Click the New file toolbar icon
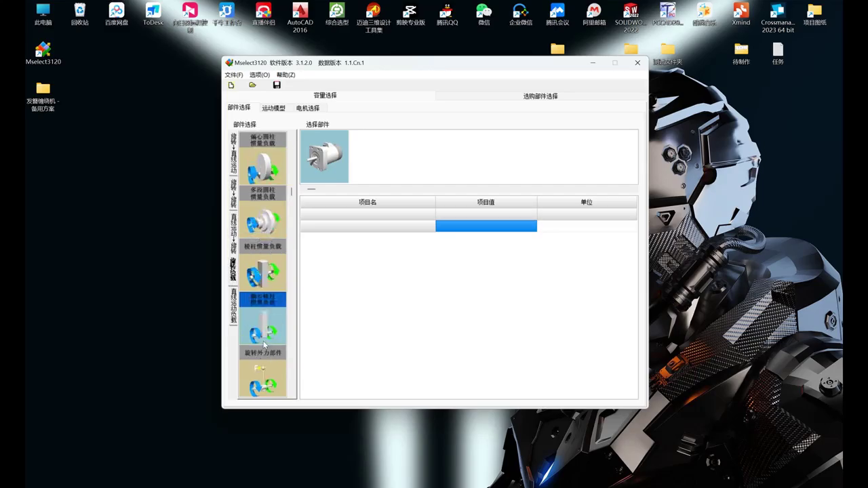868x488 pixels. pos(231,85)
